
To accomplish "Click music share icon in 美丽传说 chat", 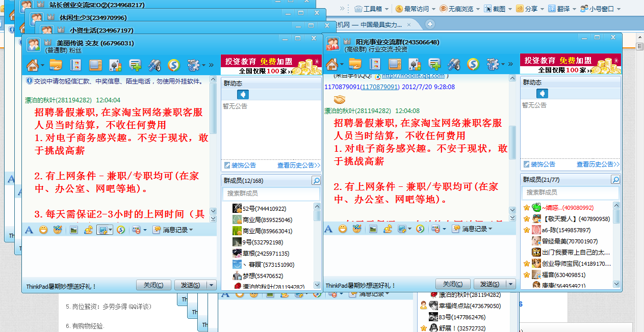I will tap(88, 230).
